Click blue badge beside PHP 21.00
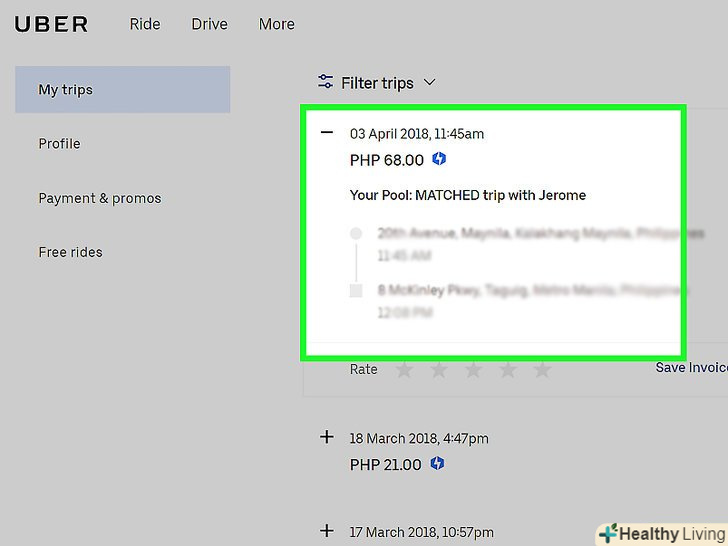This screenshot has height=546, width=728. [437, 463]
